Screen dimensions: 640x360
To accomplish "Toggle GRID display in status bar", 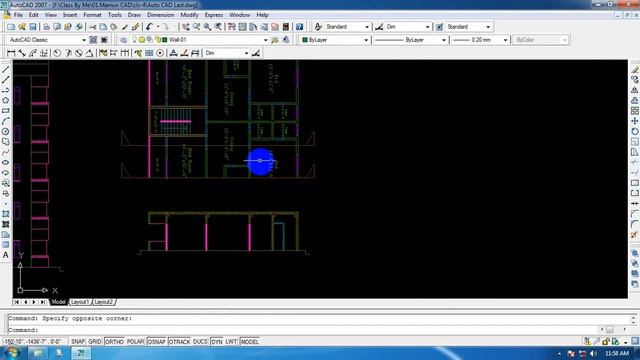I will (x=95, y=342).
